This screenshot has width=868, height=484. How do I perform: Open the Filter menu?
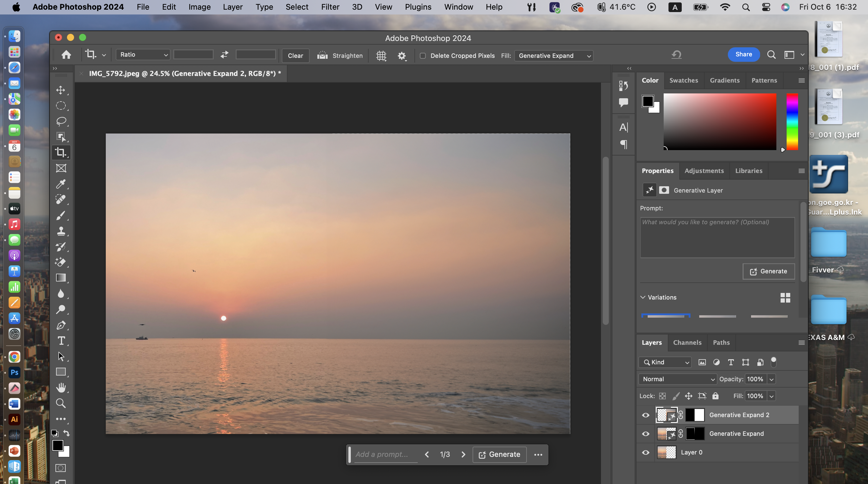[x=330, y=7]
